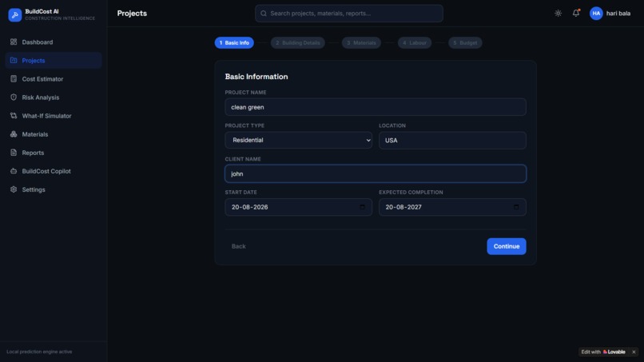
Task: Click the Cost Estimator calculator icon
Action: coord(14,78)
